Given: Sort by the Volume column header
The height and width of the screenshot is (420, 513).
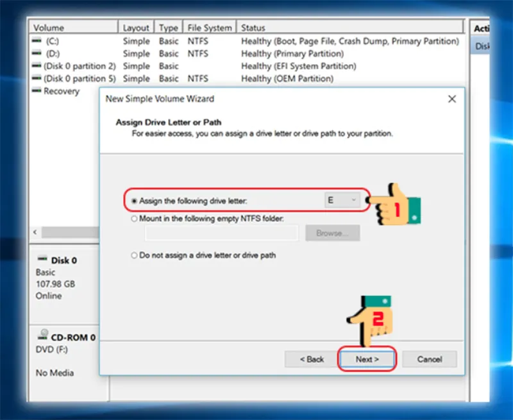Looking at the screenshot, I should tap(74, 28).
